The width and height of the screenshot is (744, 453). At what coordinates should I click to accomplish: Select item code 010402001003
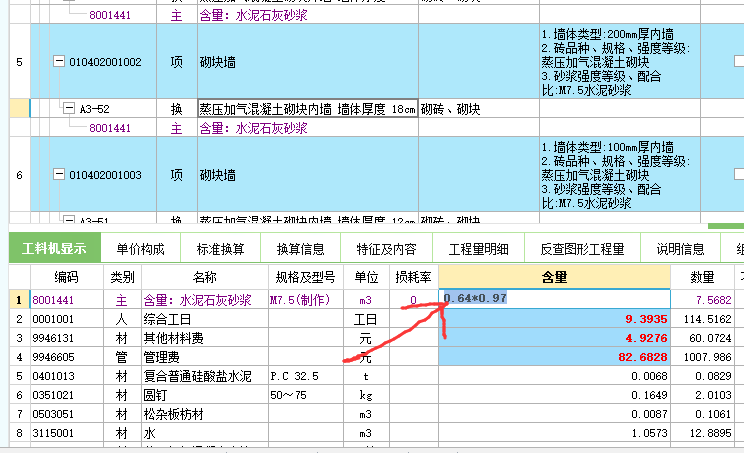click(105, 175)
